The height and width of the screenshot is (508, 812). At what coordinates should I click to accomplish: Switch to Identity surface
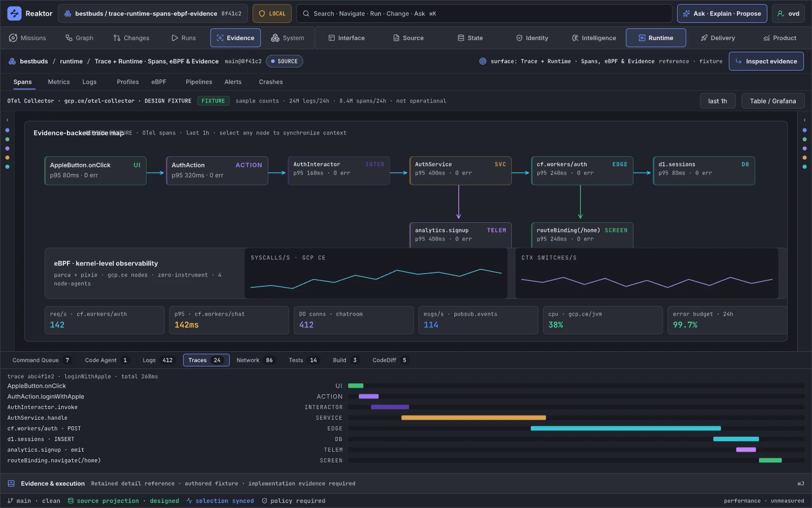532,38
